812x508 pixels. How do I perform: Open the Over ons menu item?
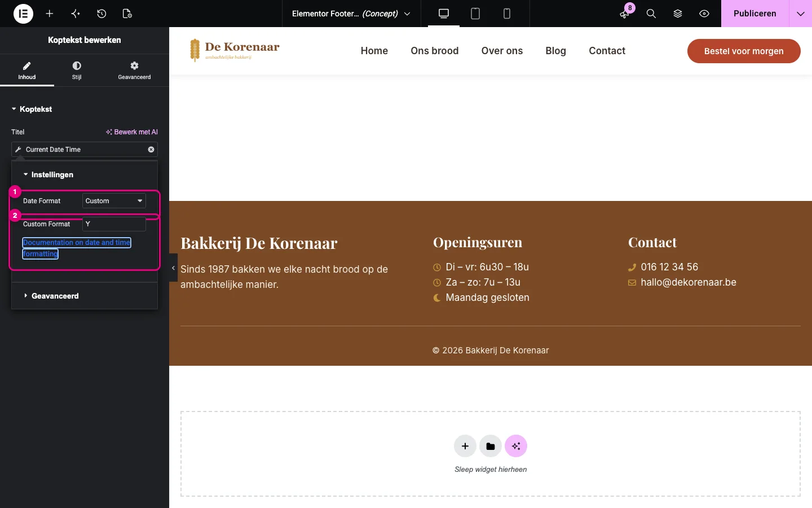tap(502, 51)
